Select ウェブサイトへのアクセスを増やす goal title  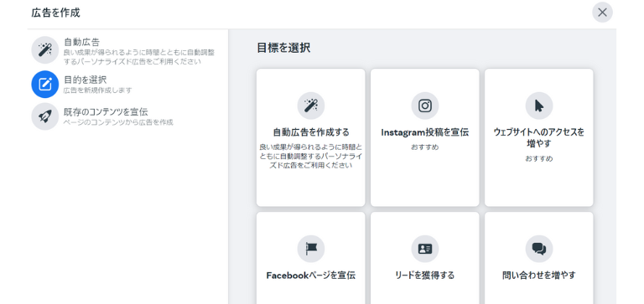pos(539,138)
